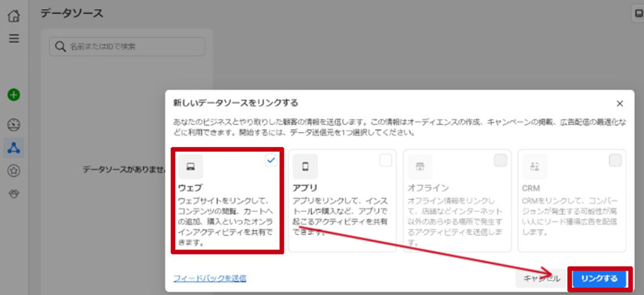Check the オフライン checkbox
The width and height of the screenshot is (644, 295).
coord(500,160)
